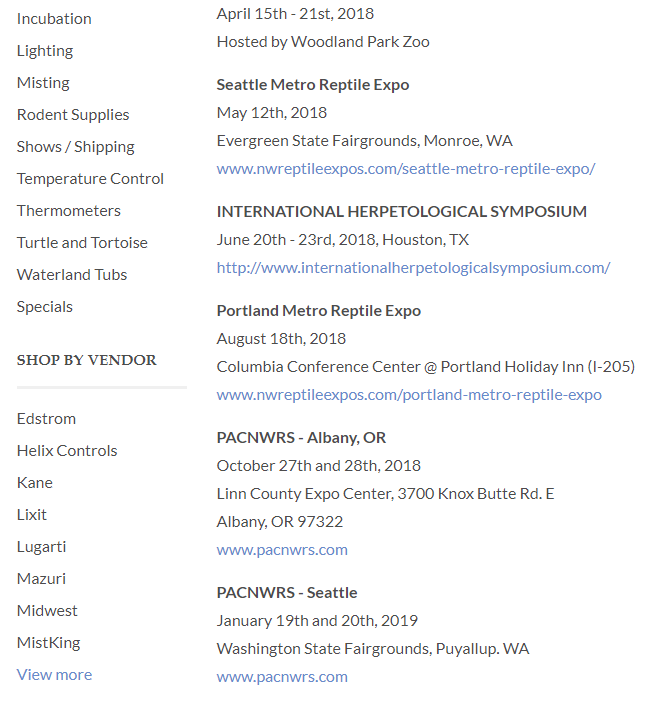671x701 pixels.
Task: Open Shows / Shipping category
Action: (x=76, y=147)
